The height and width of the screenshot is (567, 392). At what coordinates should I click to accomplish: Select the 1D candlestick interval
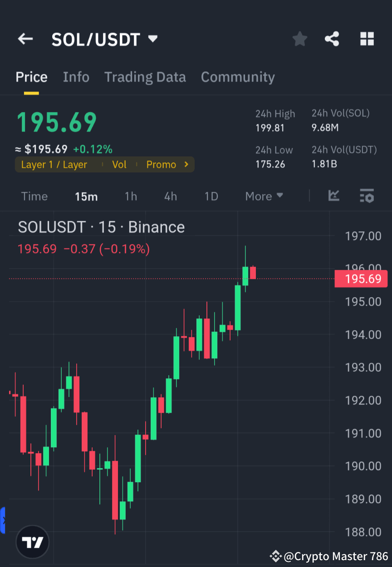point(211,196)
